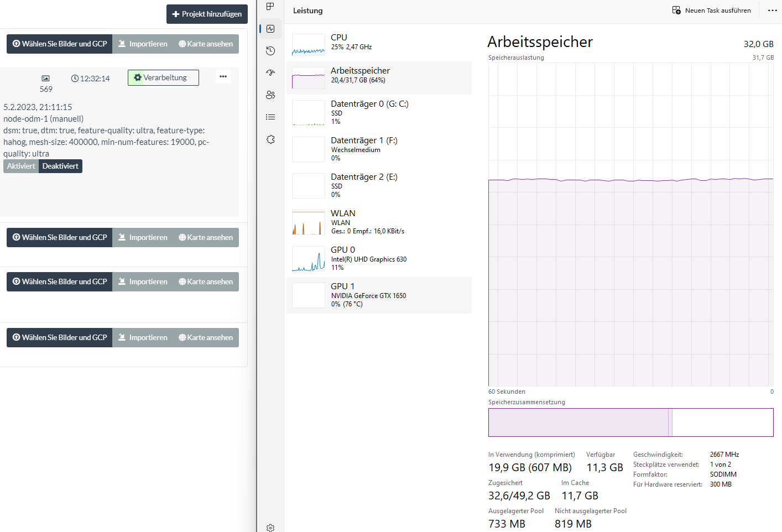Click Neuen Task ausführen

[x=711, y=11]
